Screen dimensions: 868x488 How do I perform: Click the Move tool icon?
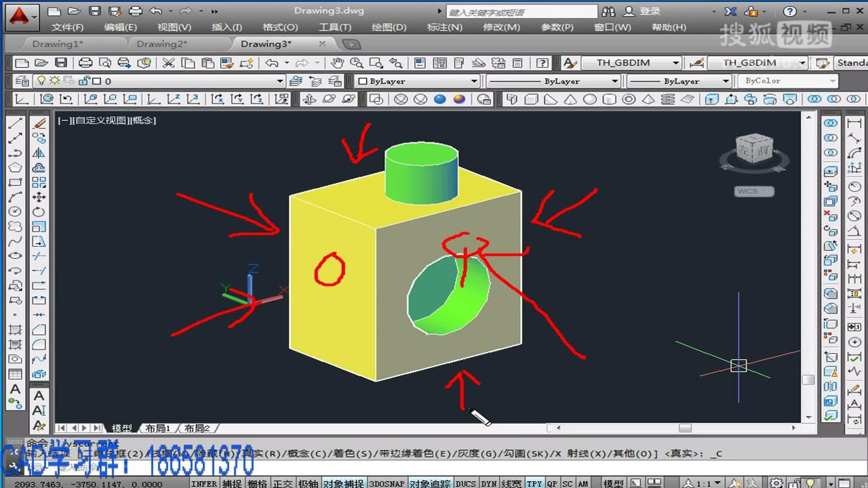[x=39, y=197]
